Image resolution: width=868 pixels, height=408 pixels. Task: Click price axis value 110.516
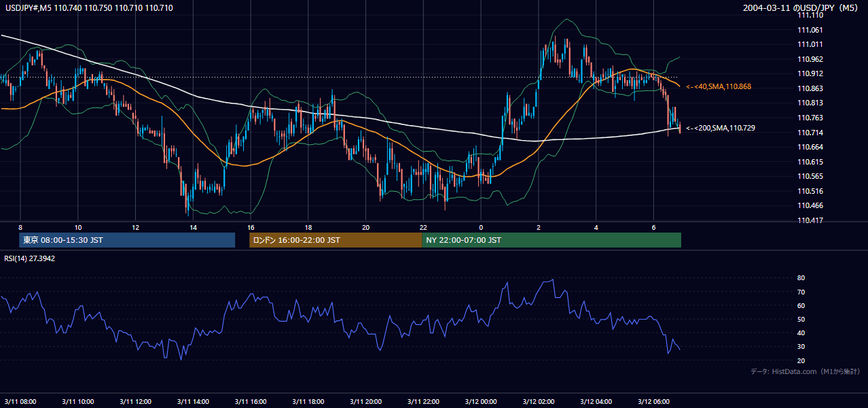(810, 191)
